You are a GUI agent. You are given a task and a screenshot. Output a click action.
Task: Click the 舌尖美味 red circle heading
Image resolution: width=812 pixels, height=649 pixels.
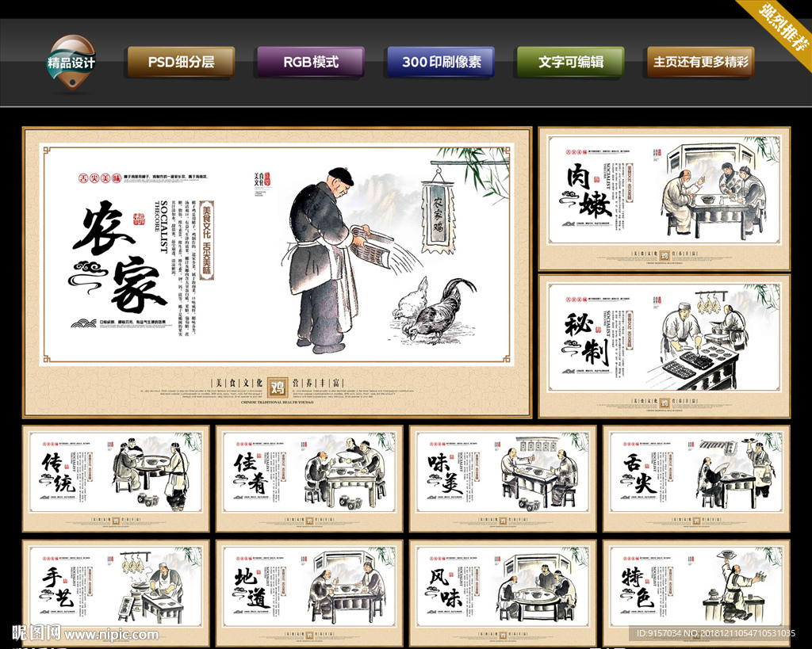[x=99, y=178]
